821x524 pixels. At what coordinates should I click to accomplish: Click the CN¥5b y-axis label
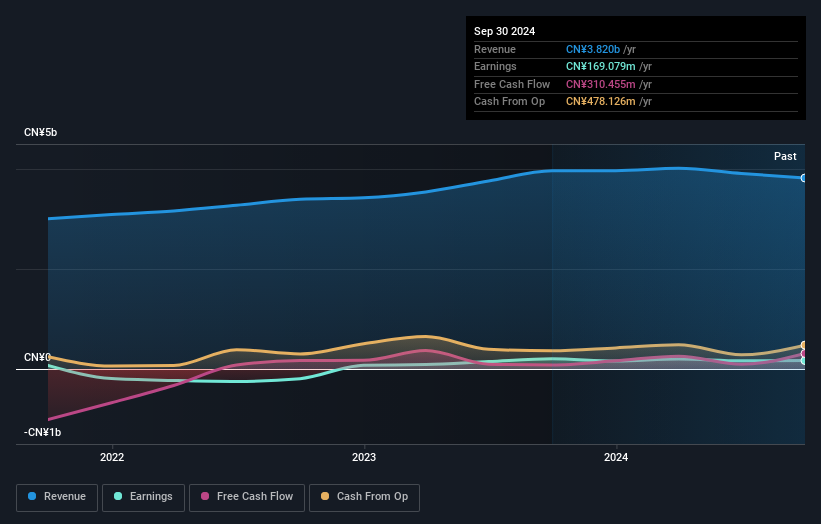(40, 132)
